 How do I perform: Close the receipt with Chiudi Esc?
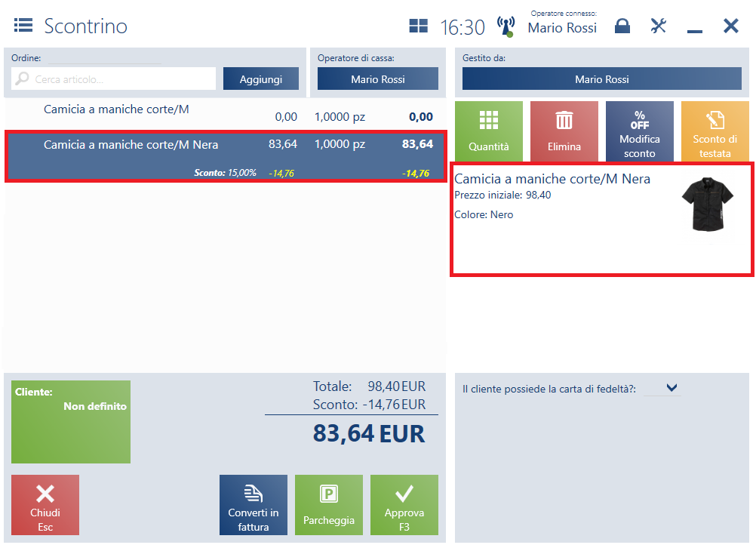[45, 505]
